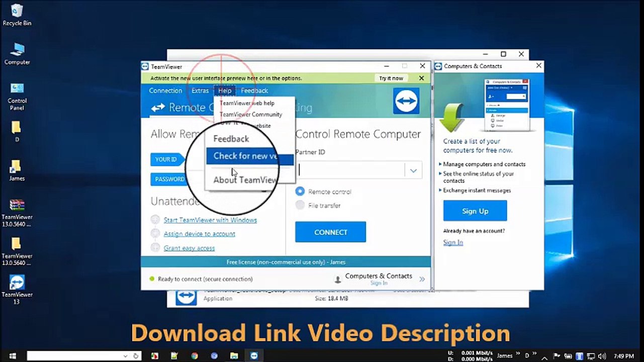This screenshot has height=362, width=644.
Task: Click the PASSWORD label tag
Action: [169, 179]
